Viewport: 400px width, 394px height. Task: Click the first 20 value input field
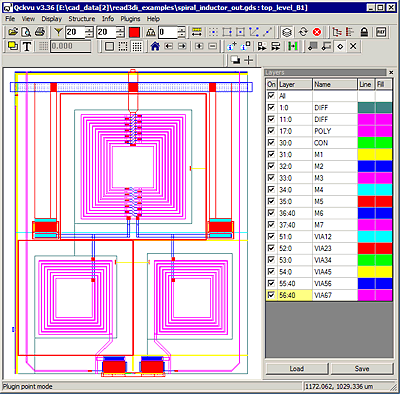75,32
